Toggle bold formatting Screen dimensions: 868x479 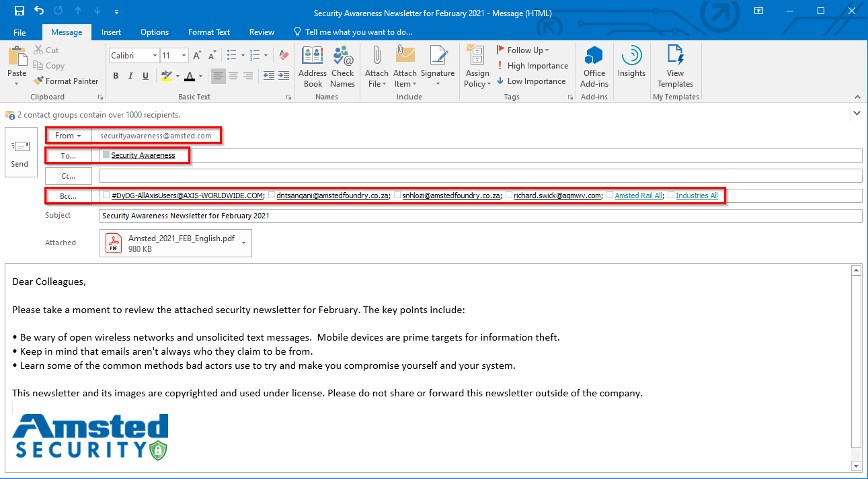(x=115, y=75)
